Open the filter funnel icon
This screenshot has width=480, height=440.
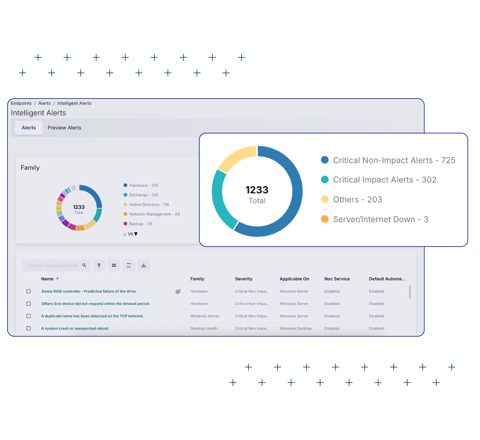(99, 265)
